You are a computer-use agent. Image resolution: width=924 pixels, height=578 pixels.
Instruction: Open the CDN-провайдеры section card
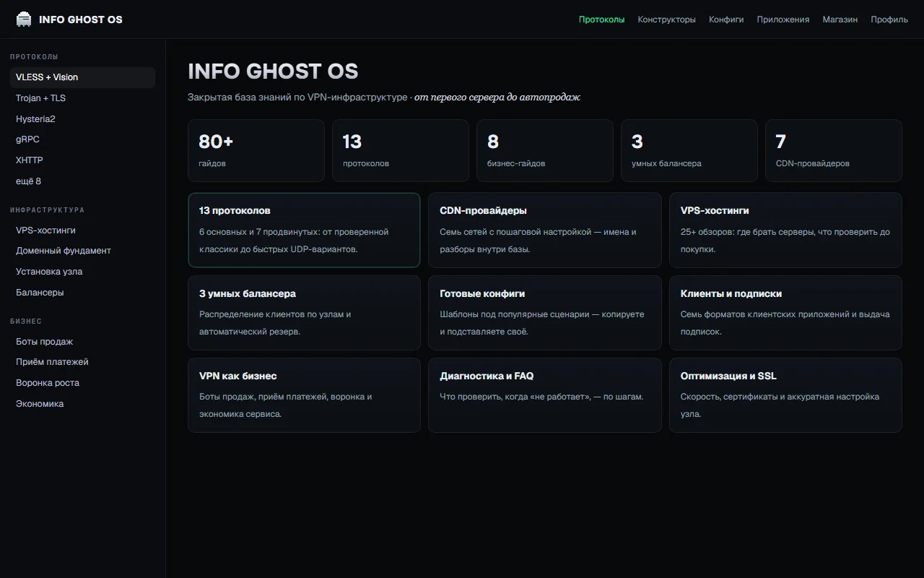[x=545, y=230]
